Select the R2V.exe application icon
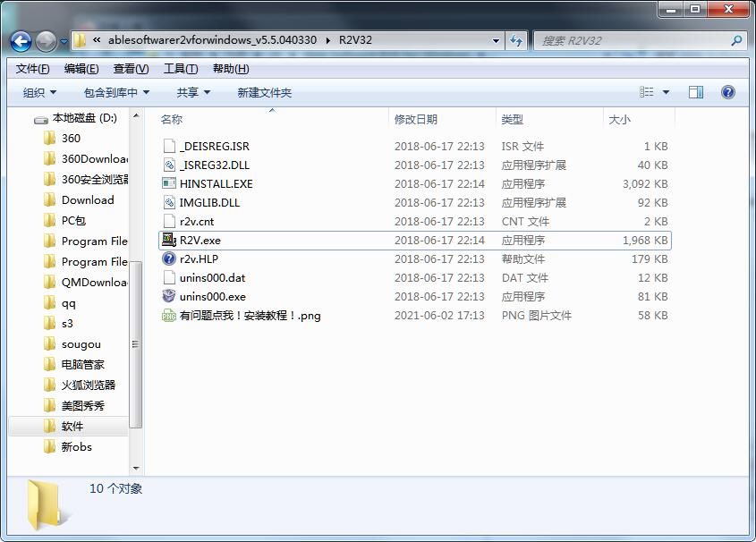This screenshot has height=542, width=756. 169,240
